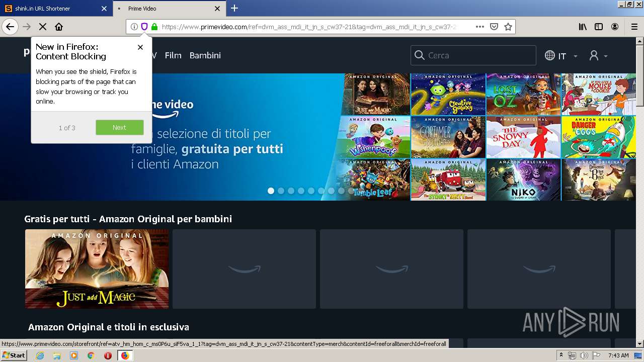Open Firefox account icon
This screenshot has height=362, width=644.
tap(615, 27)
